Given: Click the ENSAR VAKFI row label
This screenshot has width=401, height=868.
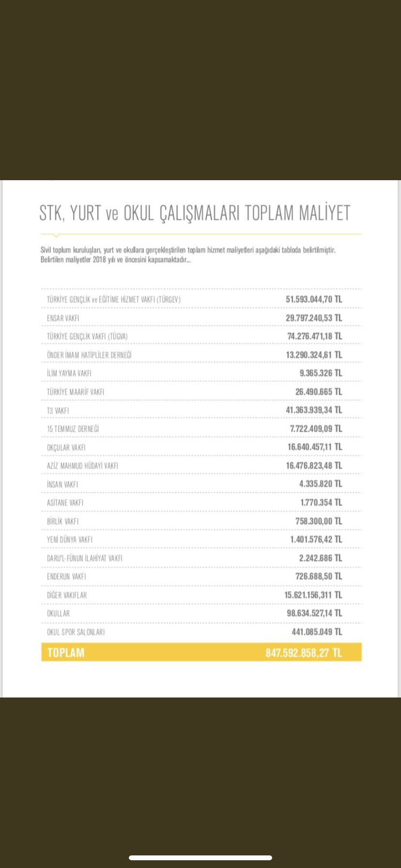Looking at the screenshot, I should [x=63, y=318].
